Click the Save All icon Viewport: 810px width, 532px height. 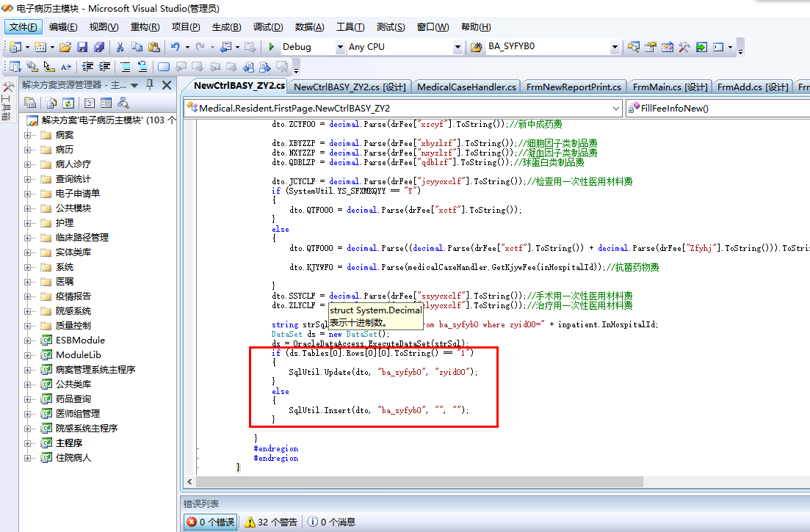(98, 47)
